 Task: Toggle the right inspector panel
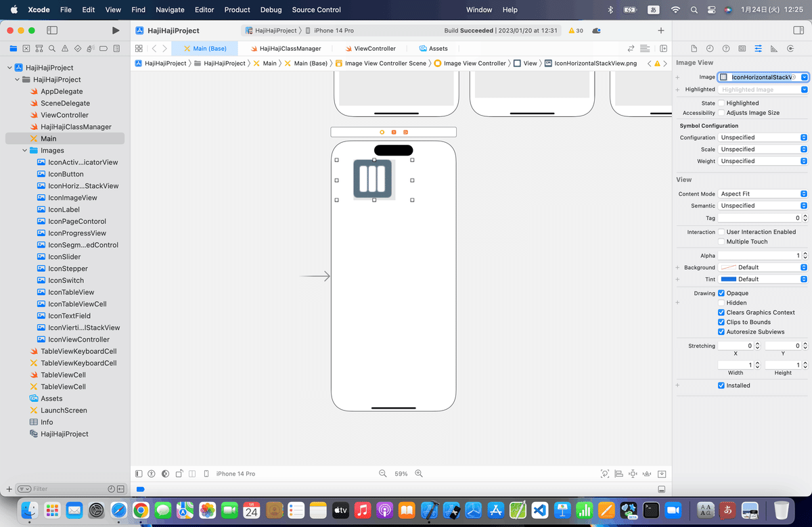pos(798,30)
